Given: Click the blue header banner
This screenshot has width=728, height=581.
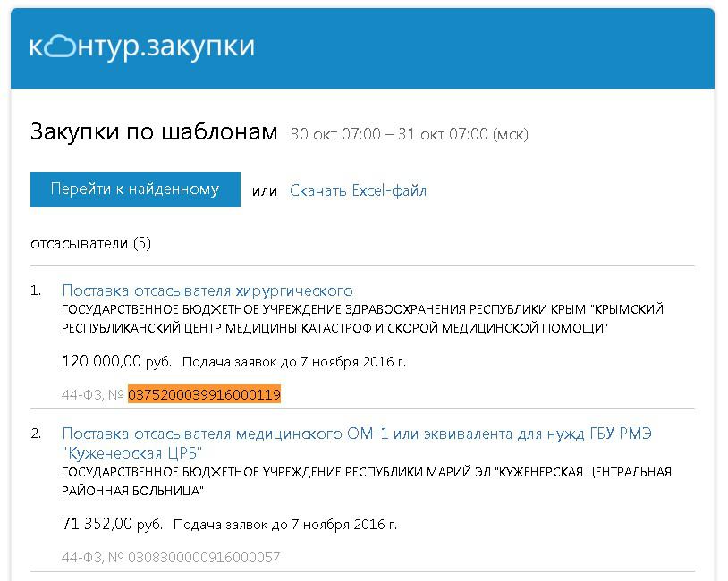Looking at the screenshot, I should (x=362, y=48).
